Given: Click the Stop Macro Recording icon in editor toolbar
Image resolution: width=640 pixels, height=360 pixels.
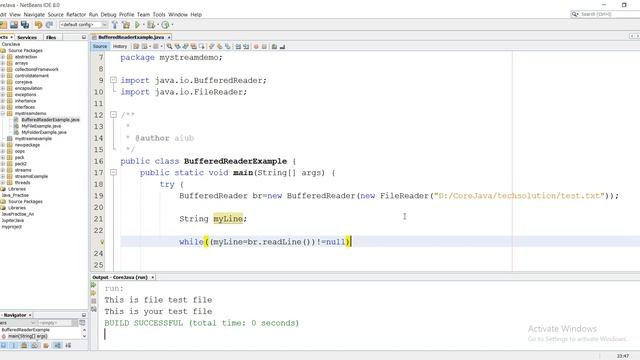Looking at the screenshot, I should pos(264,47).
